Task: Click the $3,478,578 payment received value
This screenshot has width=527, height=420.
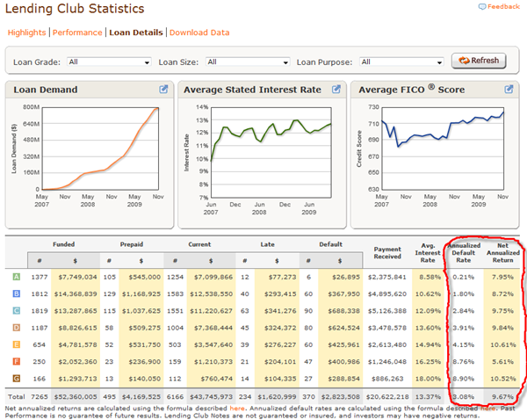Action: coord(387,328)
